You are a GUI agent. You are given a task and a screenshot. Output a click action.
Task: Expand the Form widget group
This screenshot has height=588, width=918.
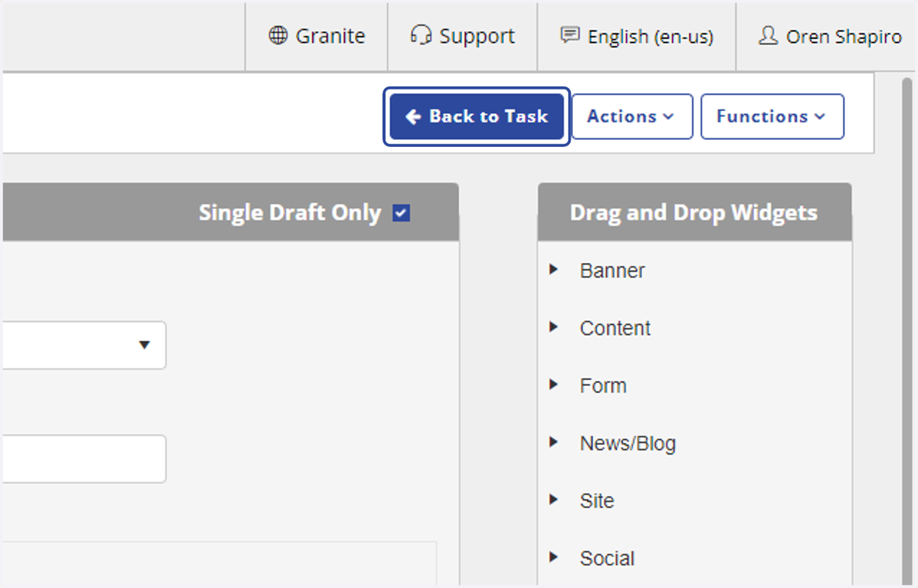[554, 385]
